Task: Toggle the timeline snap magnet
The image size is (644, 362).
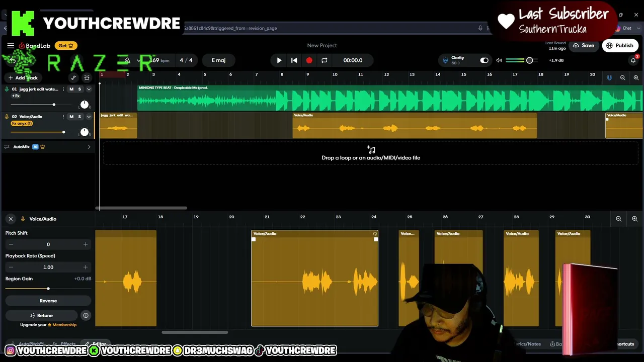Action: click(609, 78)
